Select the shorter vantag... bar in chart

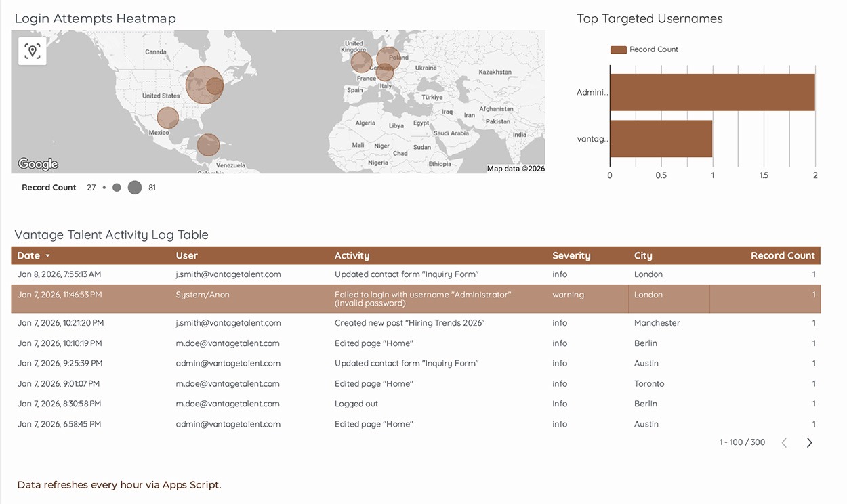[x=661, y=139]
